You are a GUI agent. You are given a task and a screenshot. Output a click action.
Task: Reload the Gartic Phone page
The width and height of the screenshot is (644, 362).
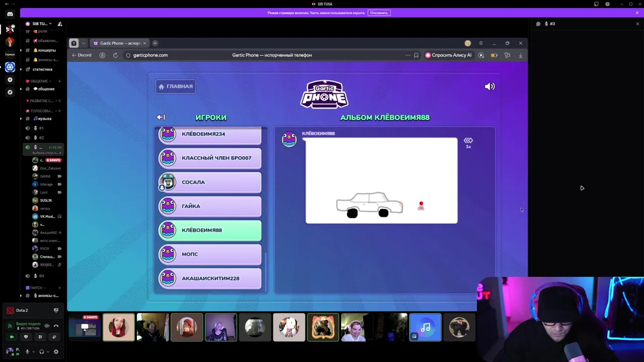[x=115, y=55]
